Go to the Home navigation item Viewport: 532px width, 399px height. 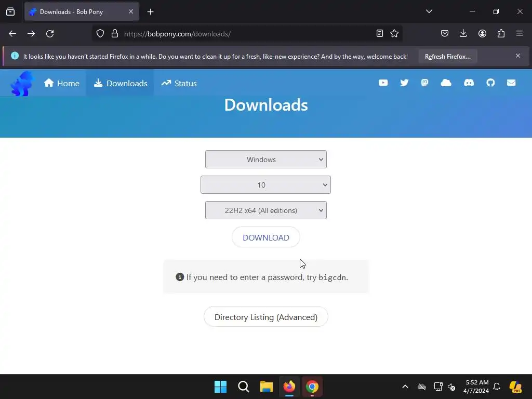click(x=61, y=83)
